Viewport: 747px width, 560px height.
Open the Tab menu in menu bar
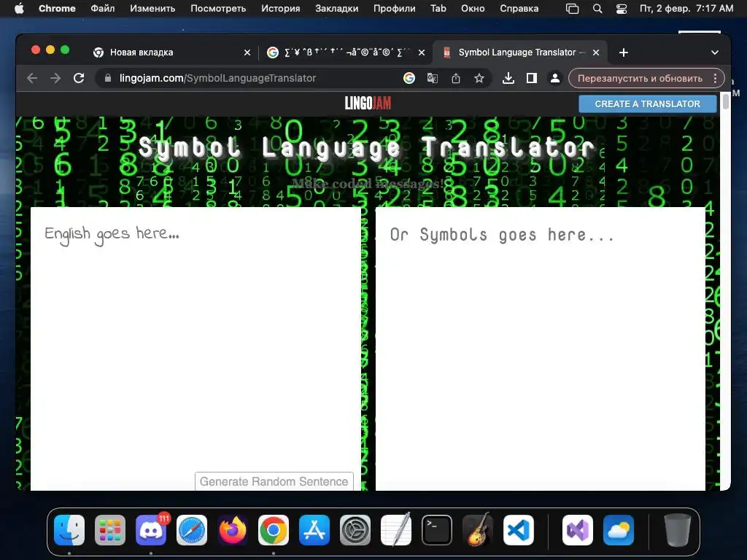[438, 8]
